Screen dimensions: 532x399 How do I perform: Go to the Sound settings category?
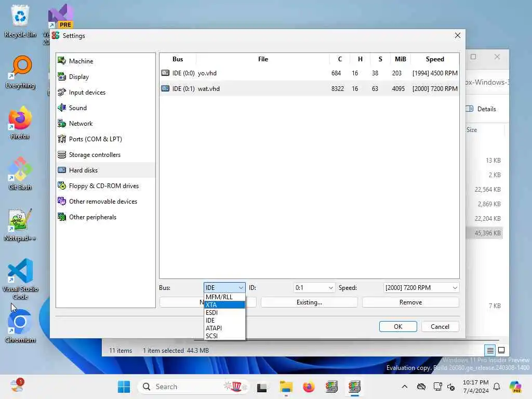click(105, 108)
